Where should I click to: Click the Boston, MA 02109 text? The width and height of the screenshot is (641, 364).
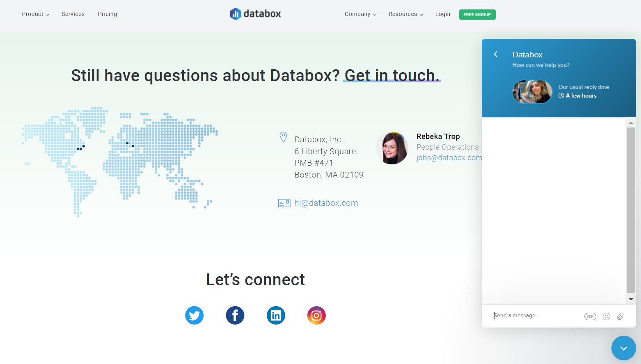pos(329,175)
